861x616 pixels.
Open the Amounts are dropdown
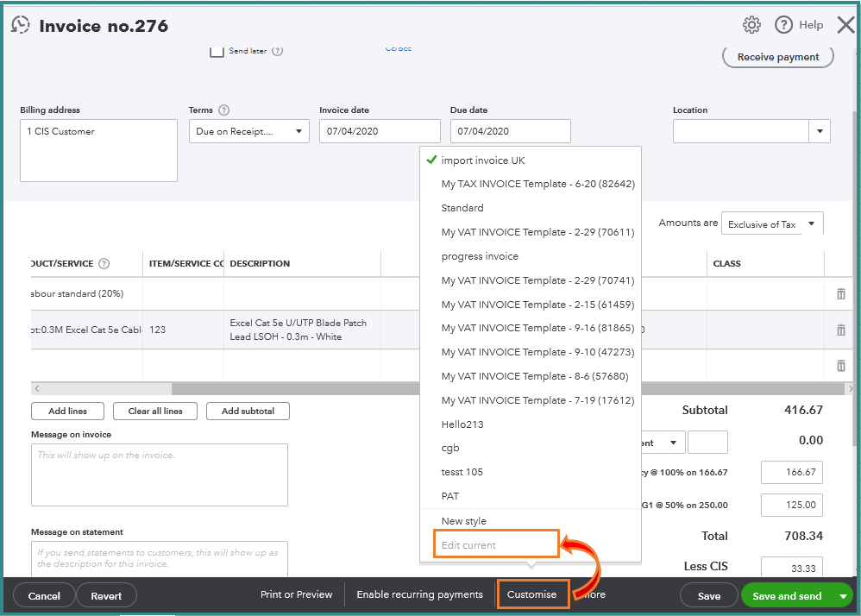pyautogui.click(x=772, y=224)
